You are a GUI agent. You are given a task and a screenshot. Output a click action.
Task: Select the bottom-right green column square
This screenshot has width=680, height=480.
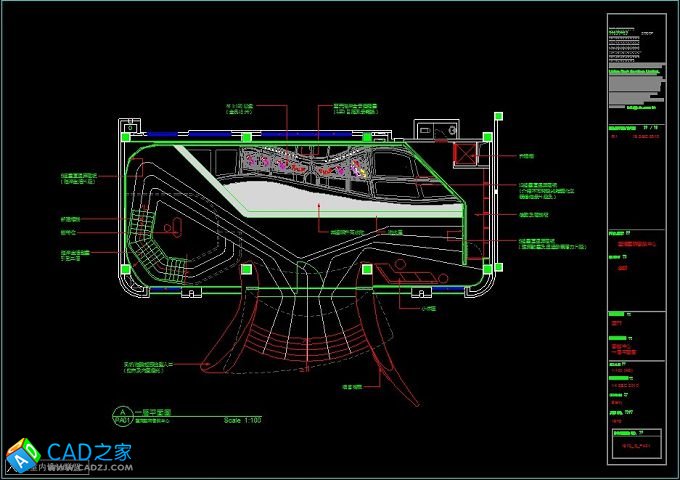click(487, 268)
